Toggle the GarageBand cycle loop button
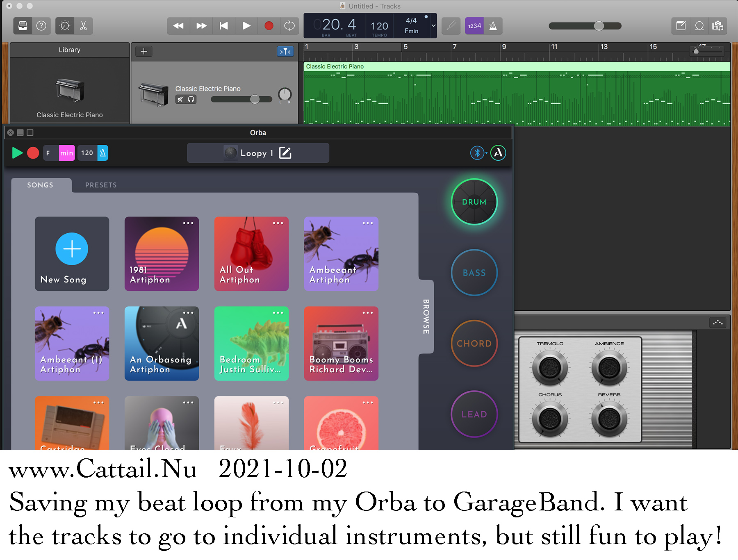Image resolution: width=738 pixels, height=560 pixels. [x=289, y=26]
